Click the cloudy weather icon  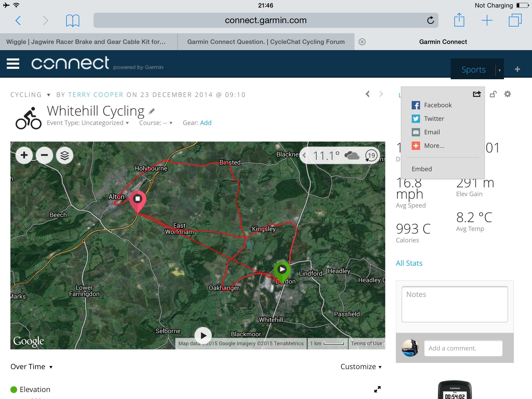[352, 156]
